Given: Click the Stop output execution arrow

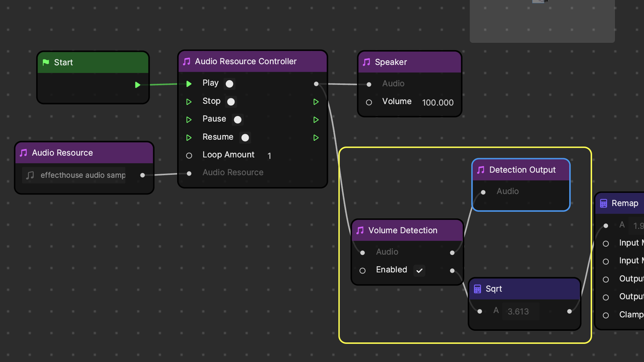Looking at the screenshot, I should (x=316, y=102).
